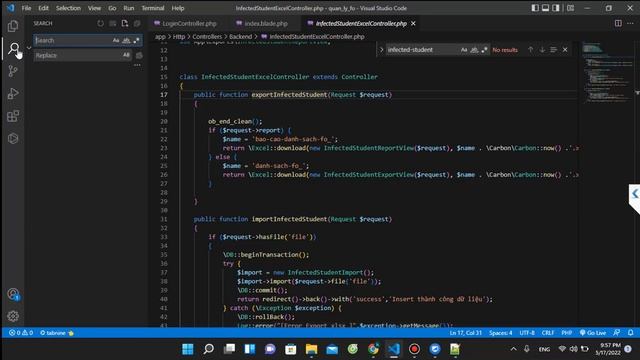Image resolution: width=640 pixels, height=360 pixels.
Task: Open new search editor
Action: [x=125, y=24]
